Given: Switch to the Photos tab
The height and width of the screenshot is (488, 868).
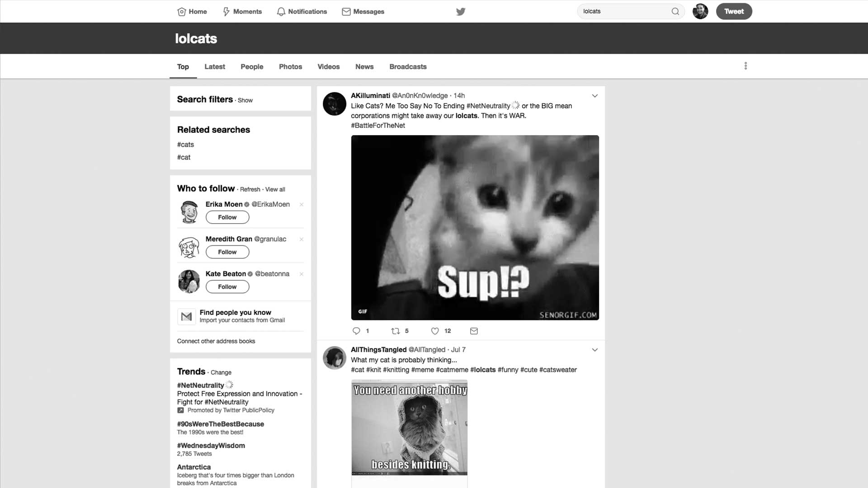Looking at the screenshot, I should (x=290, y=66).
